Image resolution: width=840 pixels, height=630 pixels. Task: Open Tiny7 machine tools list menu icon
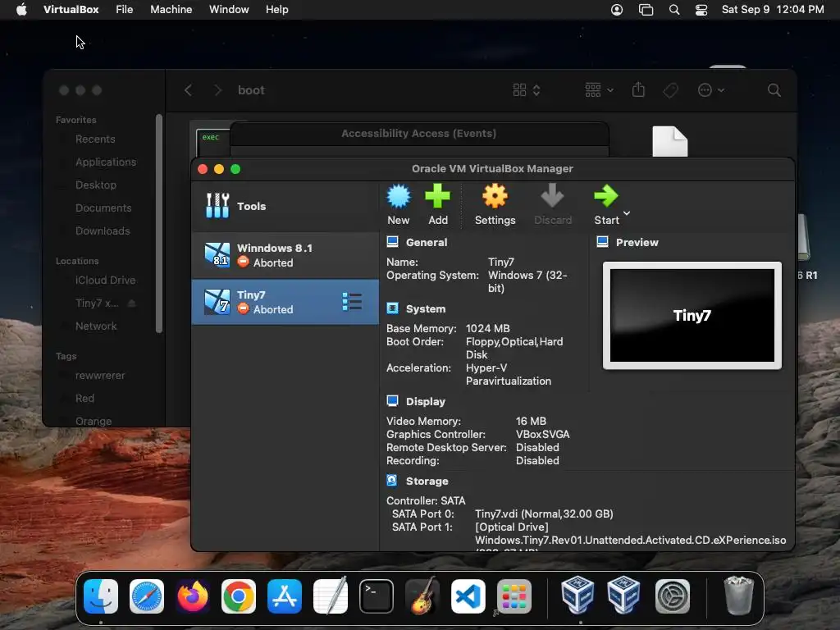tap(352, 302)
